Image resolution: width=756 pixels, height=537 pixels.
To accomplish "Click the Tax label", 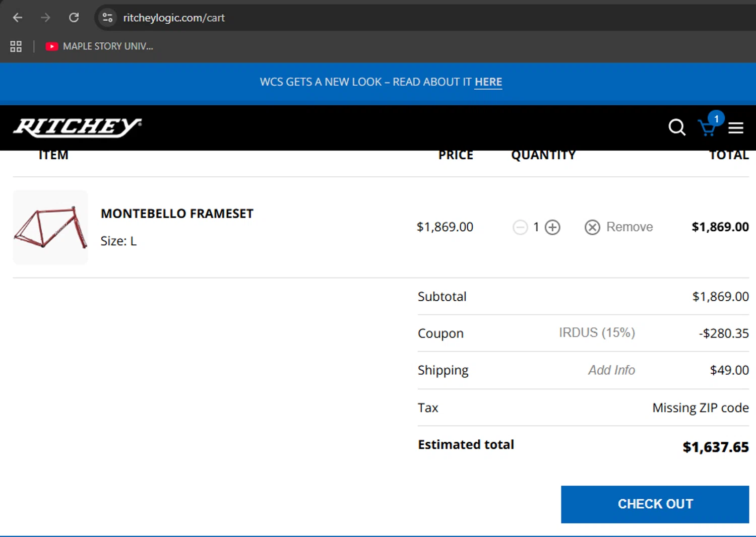I will (x=428, y=408).
